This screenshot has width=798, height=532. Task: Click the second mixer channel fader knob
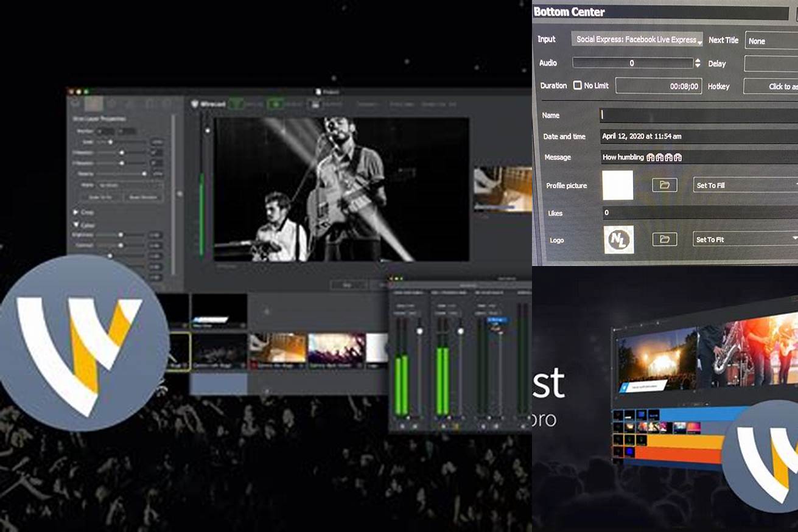(x=460, y=331)
